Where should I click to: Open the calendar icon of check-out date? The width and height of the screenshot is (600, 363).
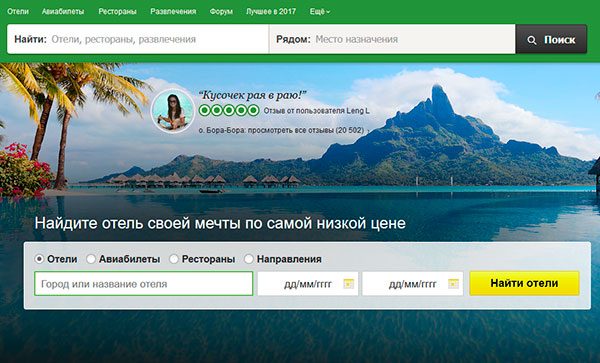pos(453,284)
